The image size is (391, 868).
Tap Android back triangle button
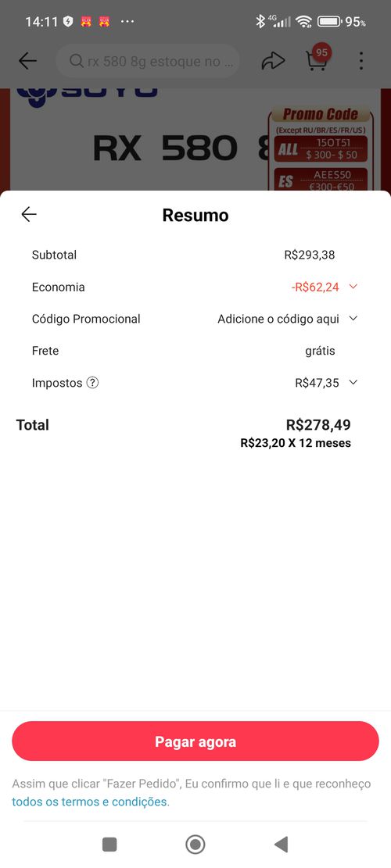[282, 845]
